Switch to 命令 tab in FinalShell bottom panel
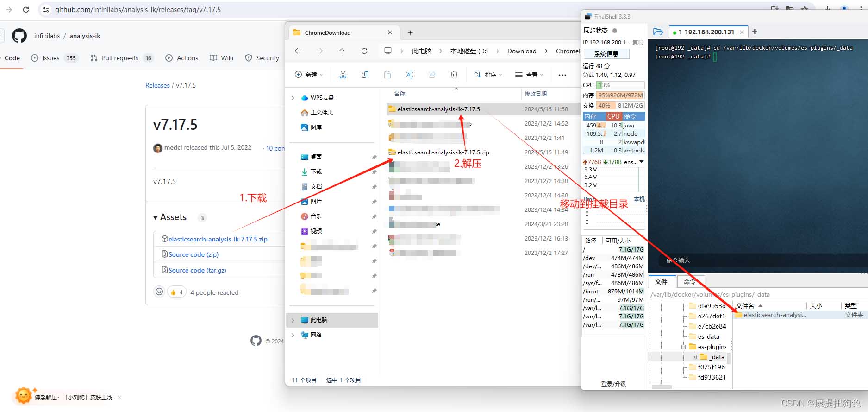868x412 pixels. (x=690, y=282)
